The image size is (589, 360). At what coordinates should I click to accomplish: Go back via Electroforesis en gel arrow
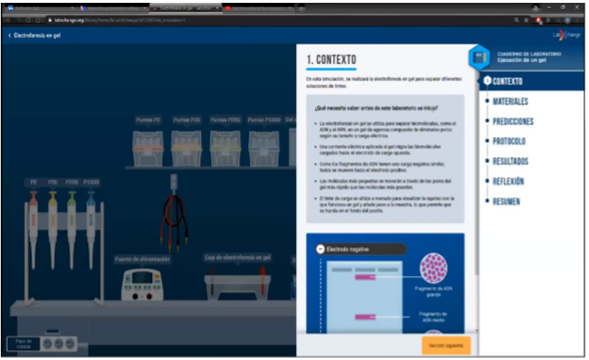coord(9,36)
